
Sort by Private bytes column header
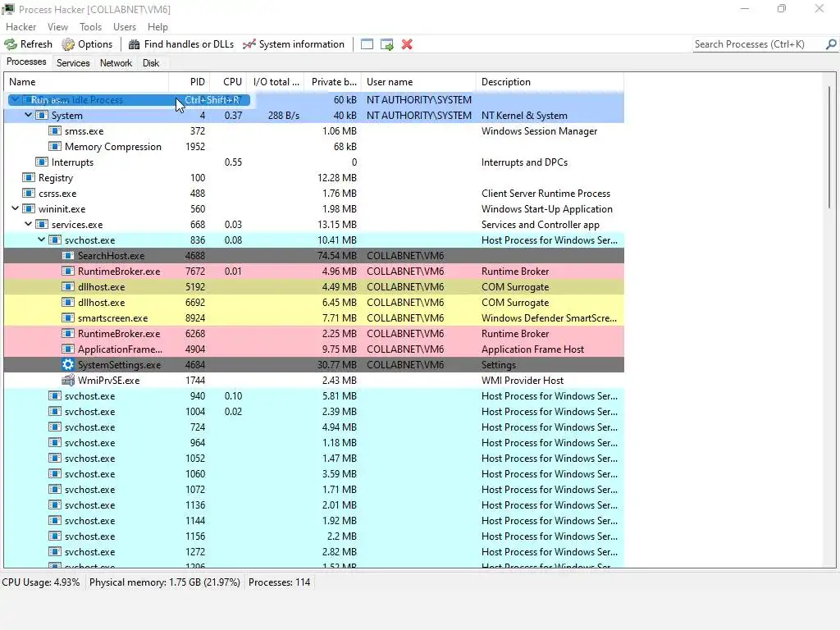[x=333, y=82]
